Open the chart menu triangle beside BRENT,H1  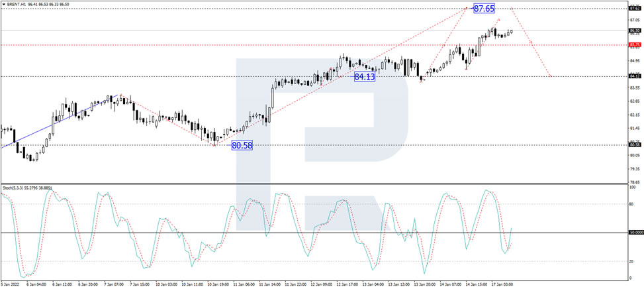[x=4, y=4]
